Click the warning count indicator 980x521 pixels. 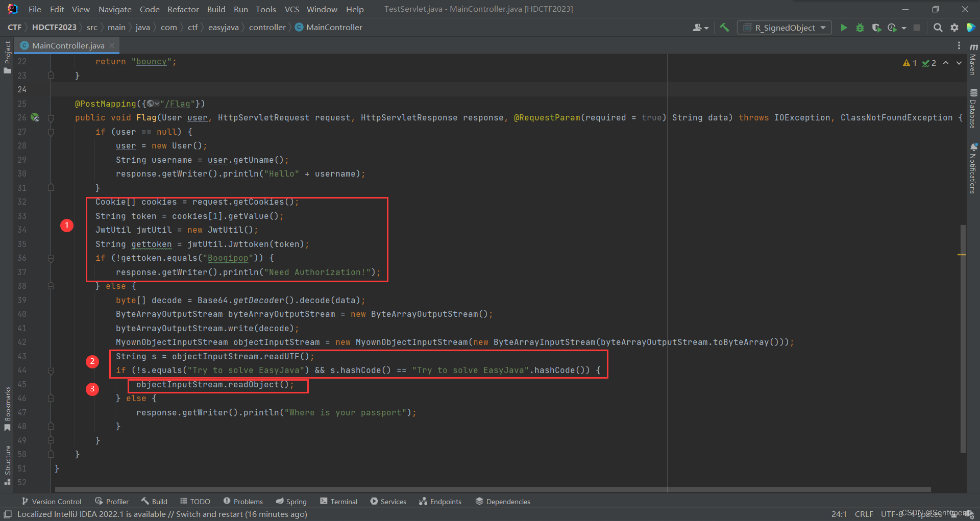tap(910, 63)
